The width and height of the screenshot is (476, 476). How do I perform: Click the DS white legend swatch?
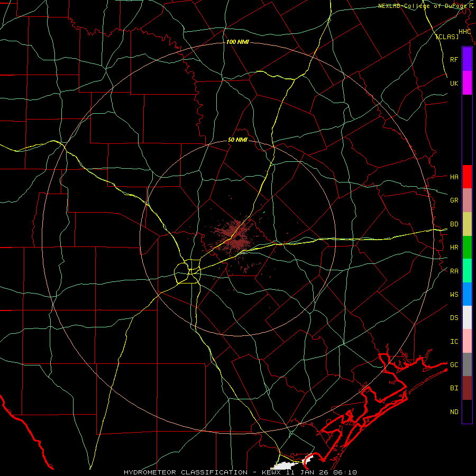(x=467, y=317)
